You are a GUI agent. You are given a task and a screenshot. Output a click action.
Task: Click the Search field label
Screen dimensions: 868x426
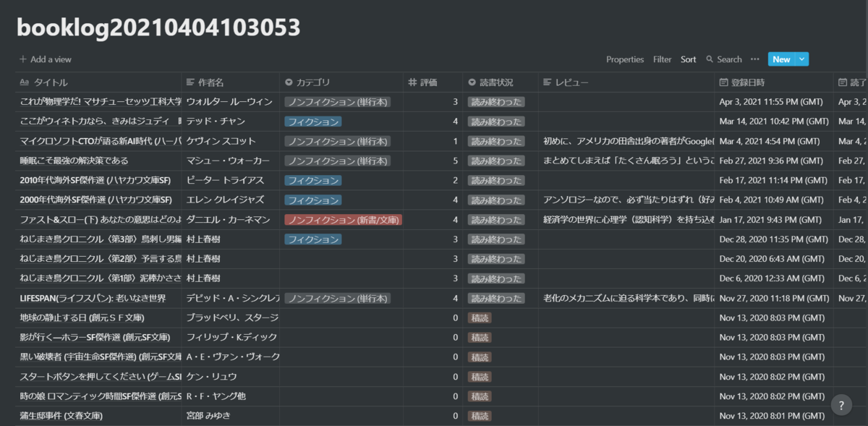[729, 59]
